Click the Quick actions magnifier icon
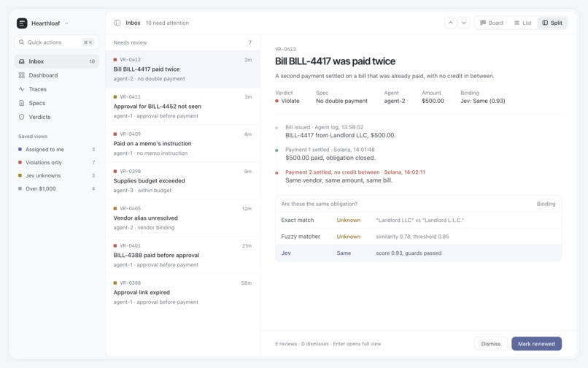The width and height of the screenshot is (588, 368). click(x=22, y=42)
